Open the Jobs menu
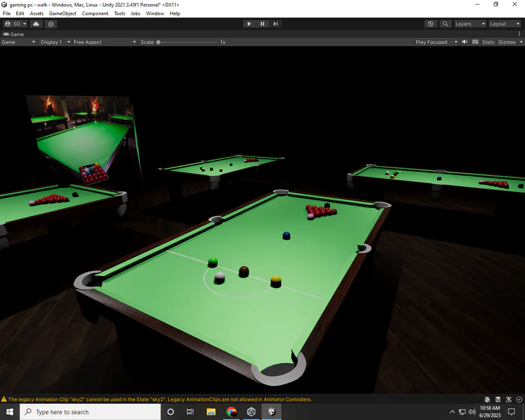The width and height of the screenshot is (525, 420). (135, 13)
